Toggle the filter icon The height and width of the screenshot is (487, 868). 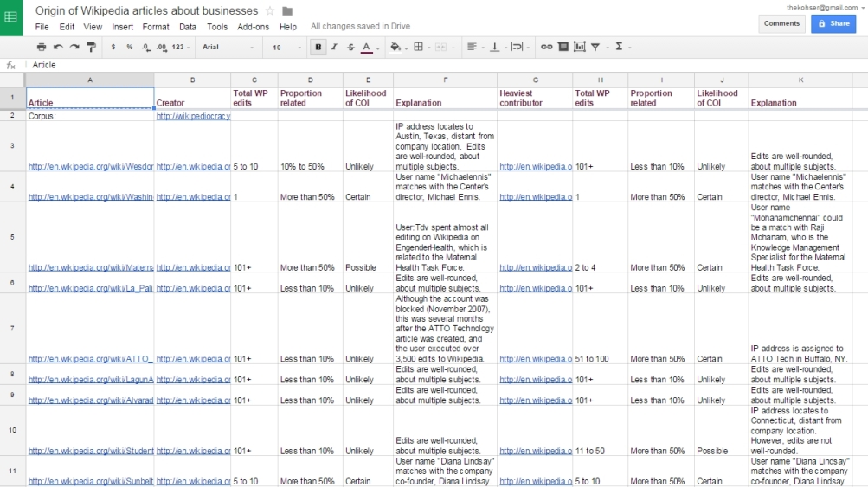597,47
